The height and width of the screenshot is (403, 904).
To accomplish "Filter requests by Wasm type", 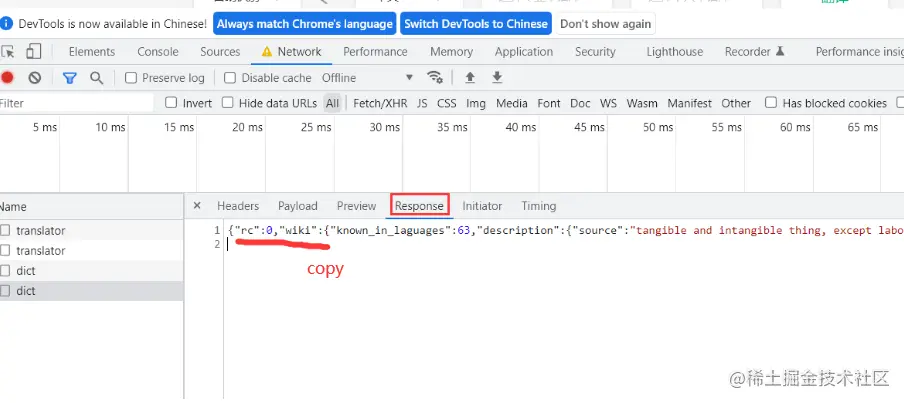I will coord(642,103).
